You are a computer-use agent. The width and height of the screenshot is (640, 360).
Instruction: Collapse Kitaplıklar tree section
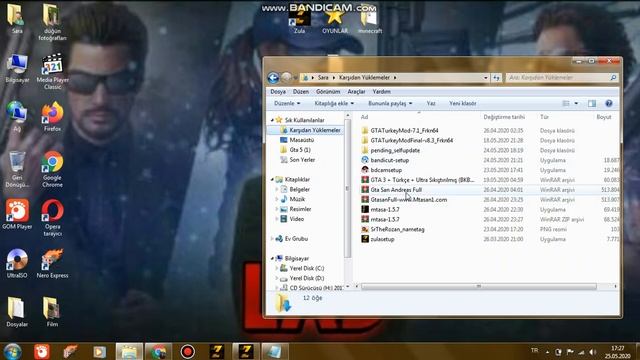click(272, 180)
